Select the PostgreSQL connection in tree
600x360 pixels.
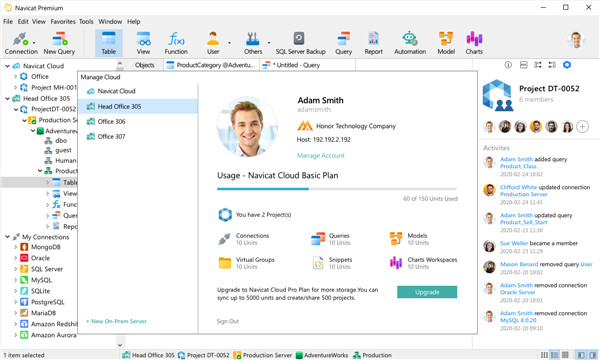[42, 302]
